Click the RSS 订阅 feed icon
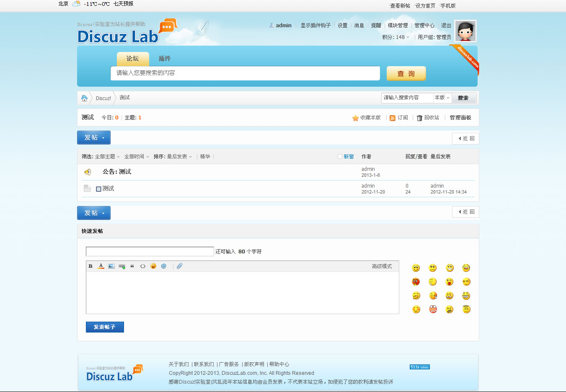The height and width of the screenshot is (392, 566). pyautogui.click(x=393, y=118)
